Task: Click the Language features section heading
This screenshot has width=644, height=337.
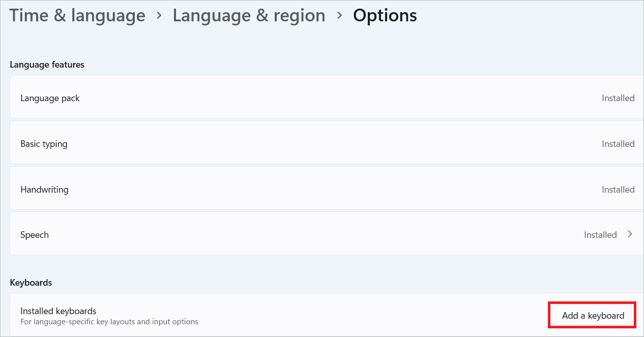Action: [x=47, y=65]
